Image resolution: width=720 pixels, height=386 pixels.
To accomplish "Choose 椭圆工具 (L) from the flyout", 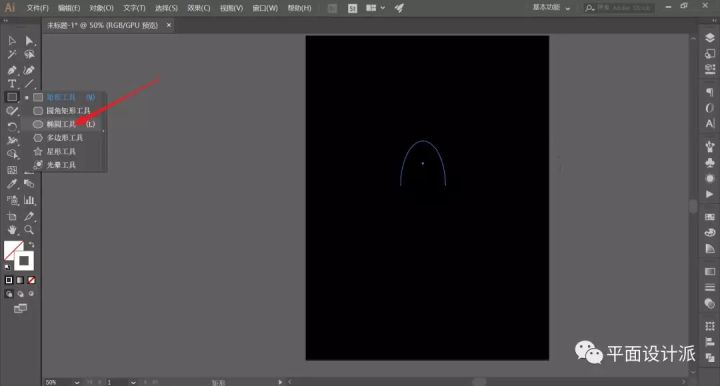I will [x=64, y=124].
